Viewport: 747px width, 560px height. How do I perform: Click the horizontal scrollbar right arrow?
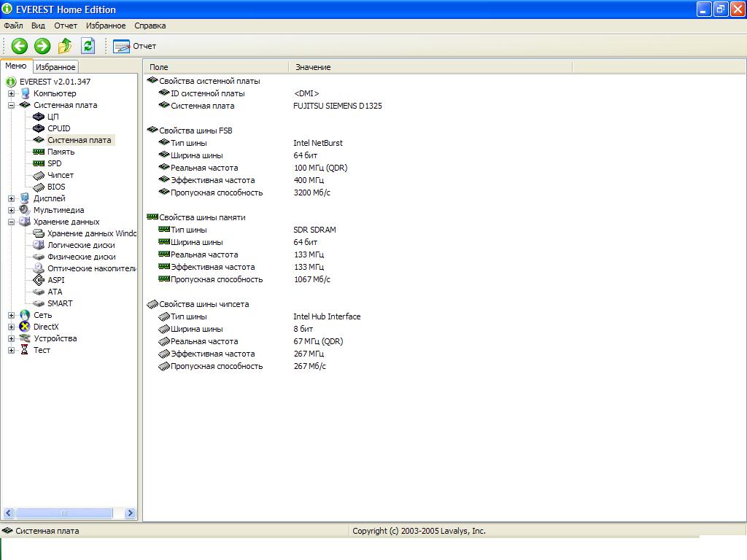pos(131,513)
